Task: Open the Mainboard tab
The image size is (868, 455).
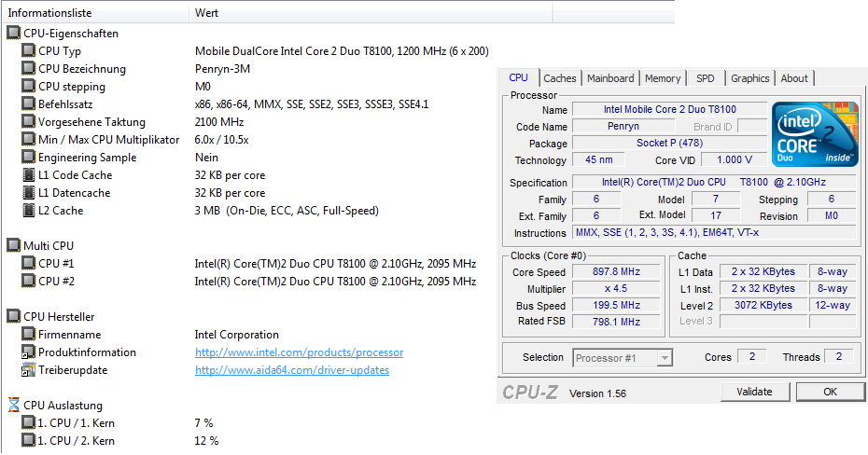Action: coord(610,78)
